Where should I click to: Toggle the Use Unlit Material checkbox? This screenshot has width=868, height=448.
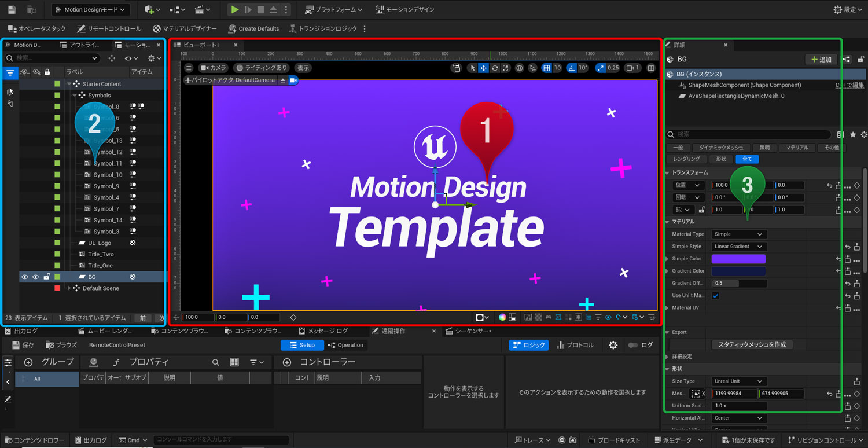pyautogui.click(x=715, y=295)
